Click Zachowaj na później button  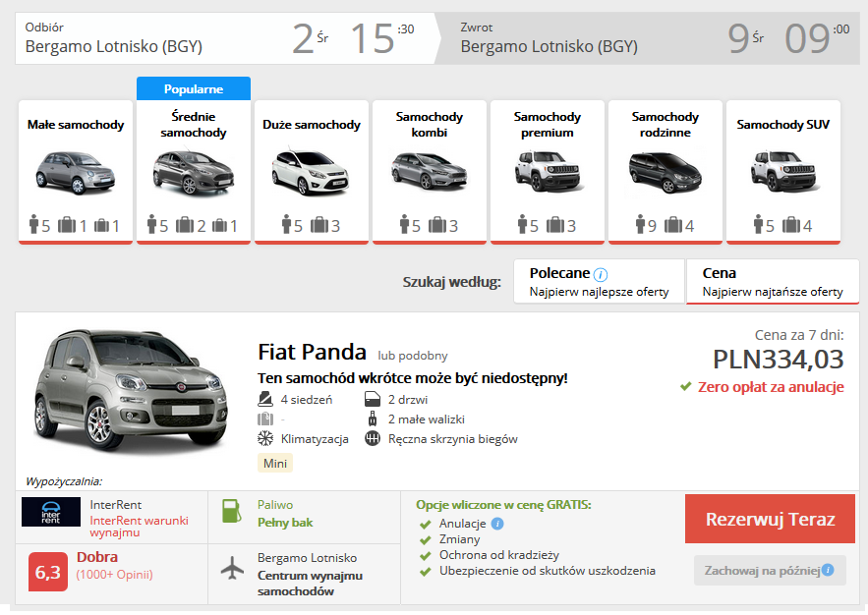pyautogui.click(x=770, y=570)
